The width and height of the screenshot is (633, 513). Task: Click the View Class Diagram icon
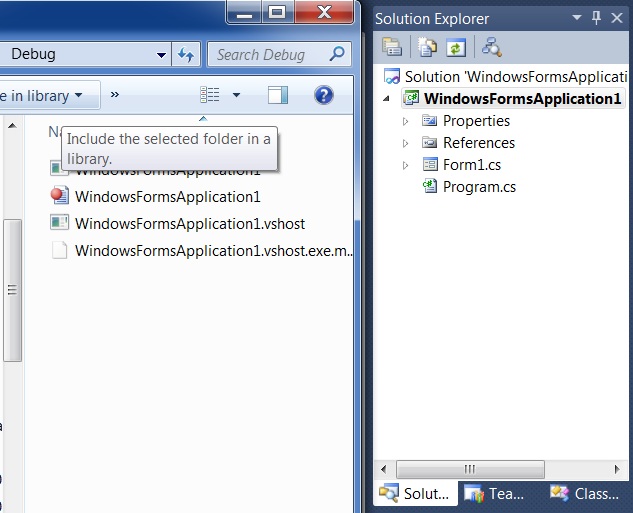491,47
